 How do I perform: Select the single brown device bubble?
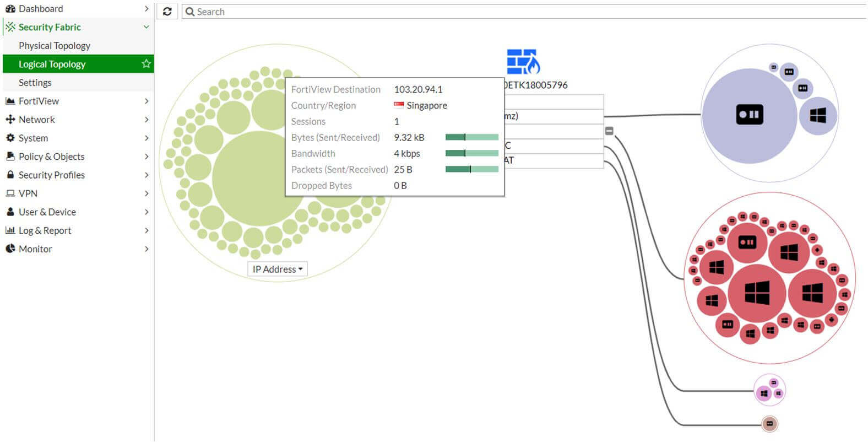tap(769, 424)
